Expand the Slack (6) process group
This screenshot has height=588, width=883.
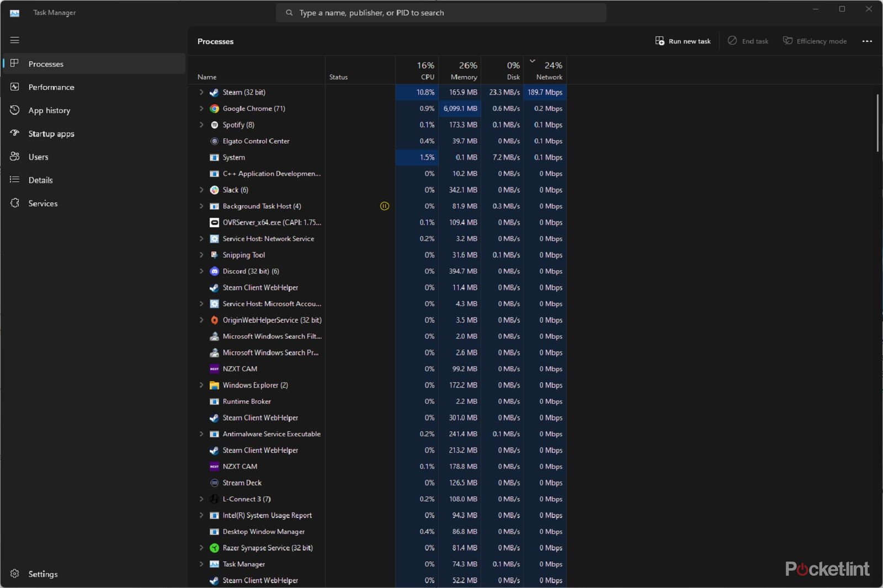point(201,190)
